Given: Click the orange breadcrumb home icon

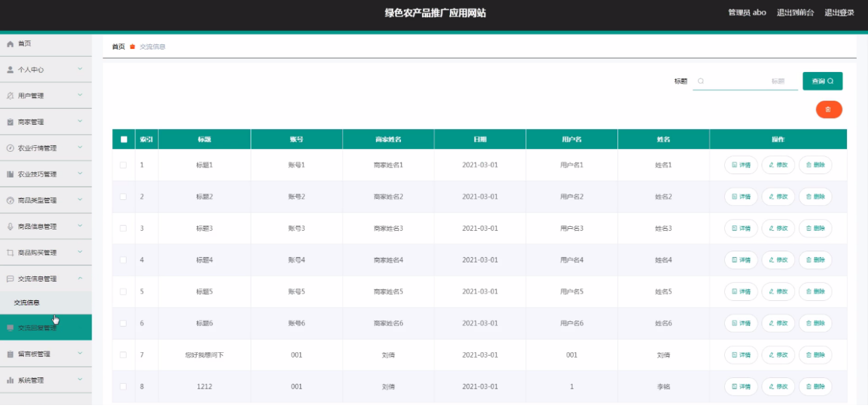Looking at the screenshot, I should click(133, 47).
